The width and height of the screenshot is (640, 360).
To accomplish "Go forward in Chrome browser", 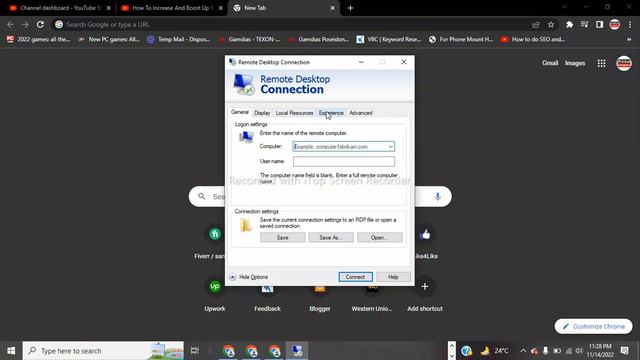I will coord(25,24).
